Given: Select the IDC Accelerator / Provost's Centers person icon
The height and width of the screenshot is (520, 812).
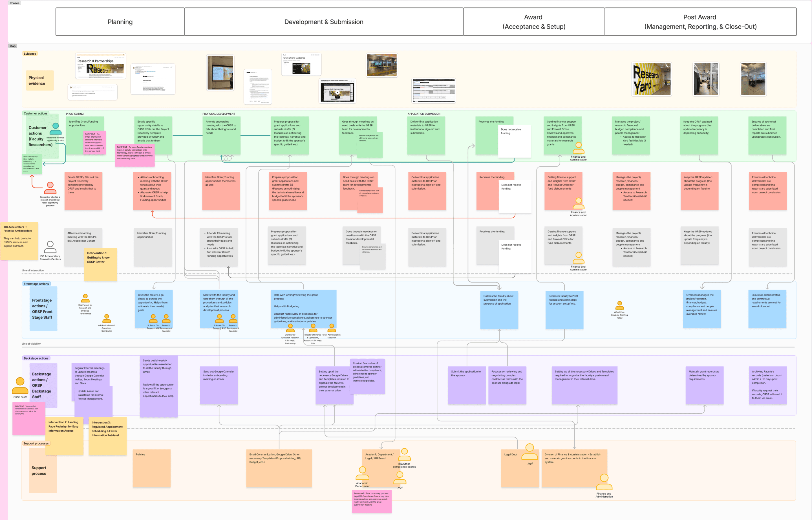Looking at the screenshot, I should click(x=50, y=247).
